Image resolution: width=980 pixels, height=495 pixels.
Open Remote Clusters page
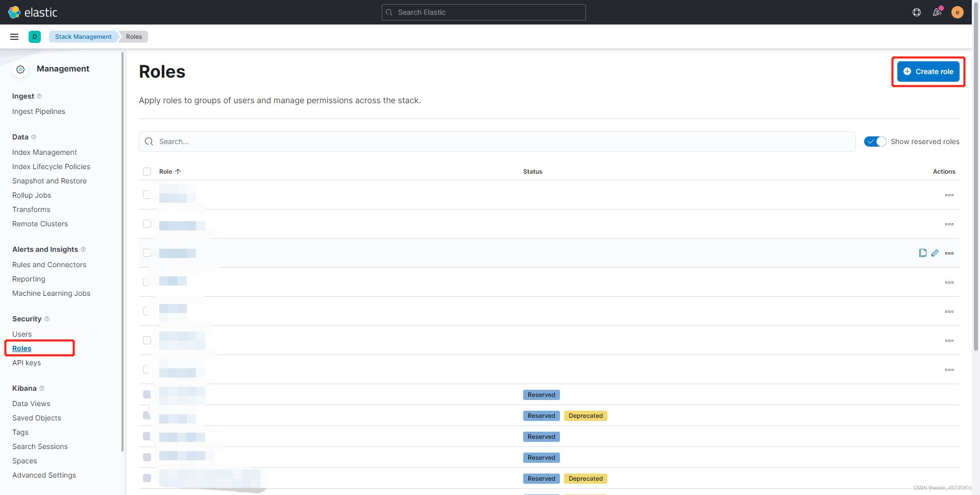40,224
